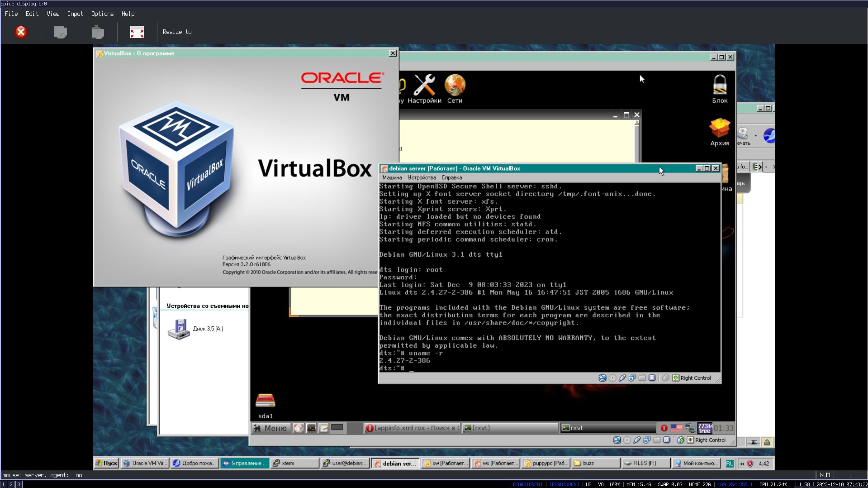
Task: Switch to 'ws [Работает' taskbar button
Action: coord(495,464)
